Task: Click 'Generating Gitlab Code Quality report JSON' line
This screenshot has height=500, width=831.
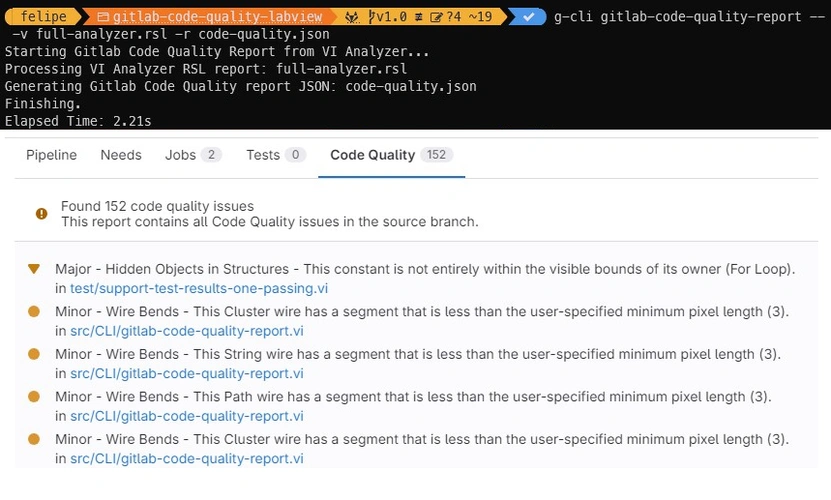Action: [x=241, y=86]
